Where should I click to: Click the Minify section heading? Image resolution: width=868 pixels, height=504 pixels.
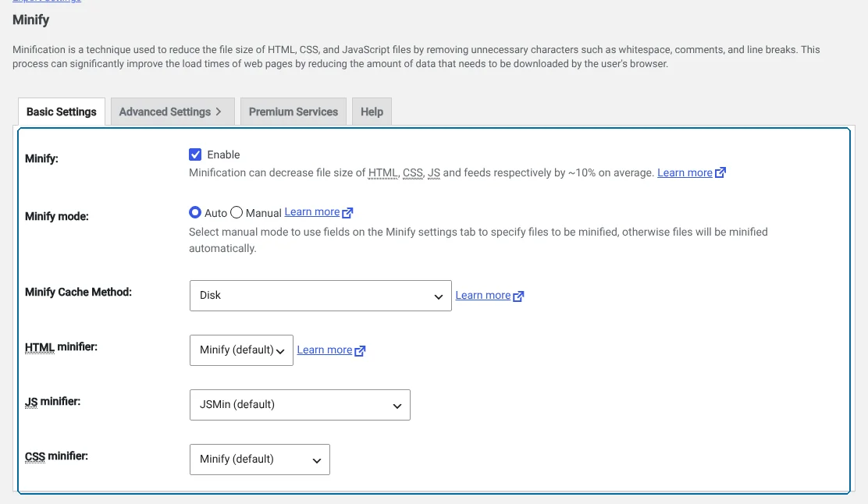31,20
